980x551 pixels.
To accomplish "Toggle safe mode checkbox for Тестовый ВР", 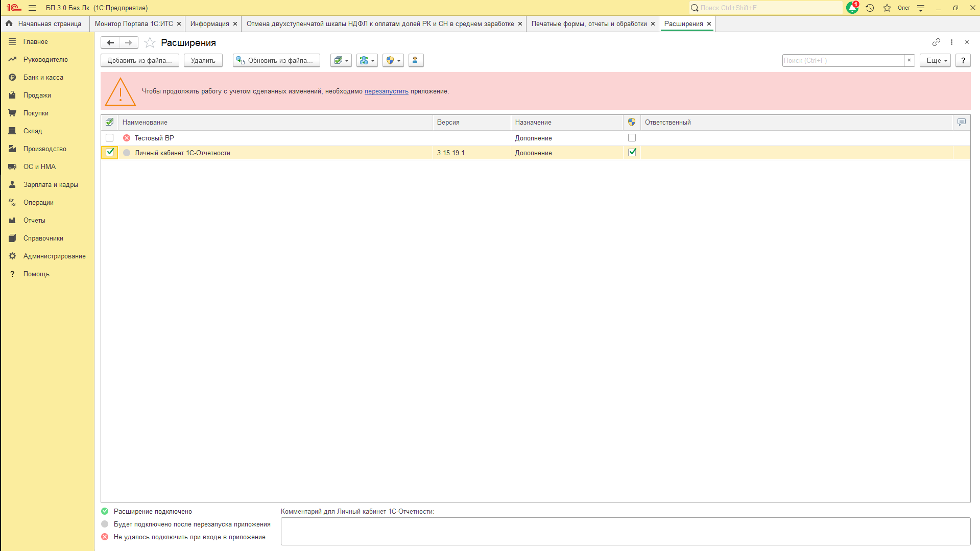I will pyautogui.click(x=632, y=138).
